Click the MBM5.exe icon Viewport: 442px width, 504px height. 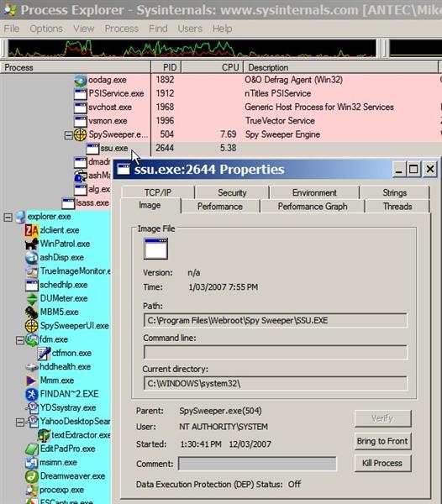(31, 312)
